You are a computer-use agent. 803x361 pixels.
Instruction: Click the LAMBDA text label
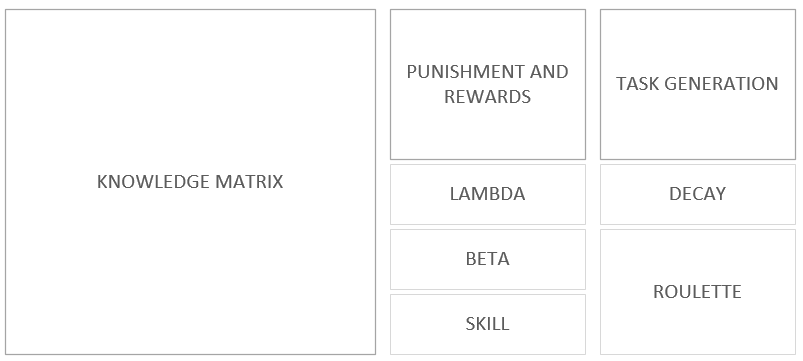(x=488, y=194)
